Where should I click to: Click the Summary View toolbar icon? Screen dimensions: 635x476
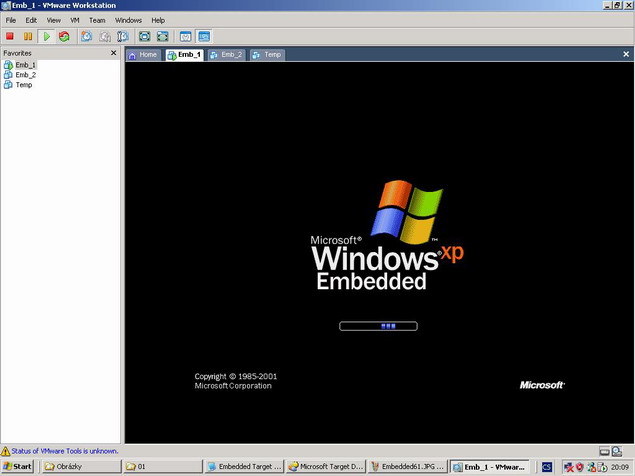(185, 36)
